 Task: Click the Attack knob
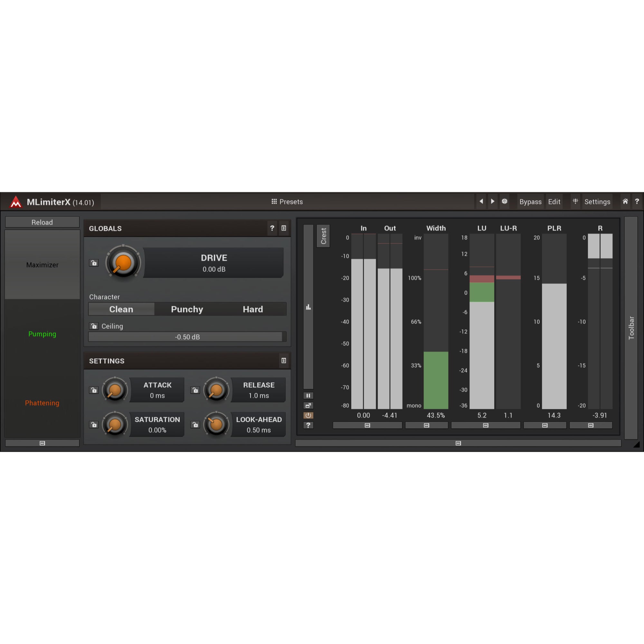click(x=115, y=390)
